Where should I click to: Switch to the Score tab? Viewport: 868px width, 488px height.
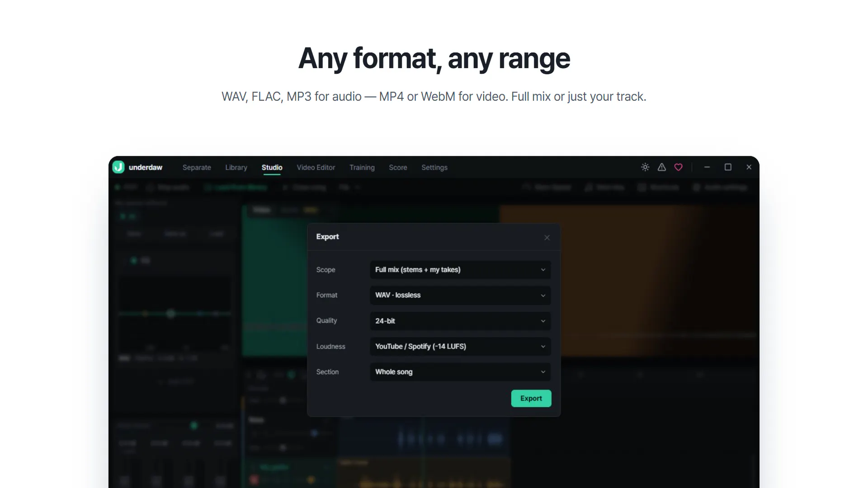(398, 167)
